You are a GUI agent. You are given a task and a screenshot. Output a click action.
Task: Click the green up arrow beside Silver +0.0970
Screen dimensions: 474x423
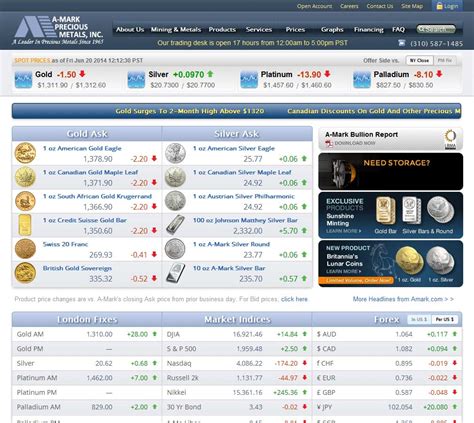[x=210, y=74]
